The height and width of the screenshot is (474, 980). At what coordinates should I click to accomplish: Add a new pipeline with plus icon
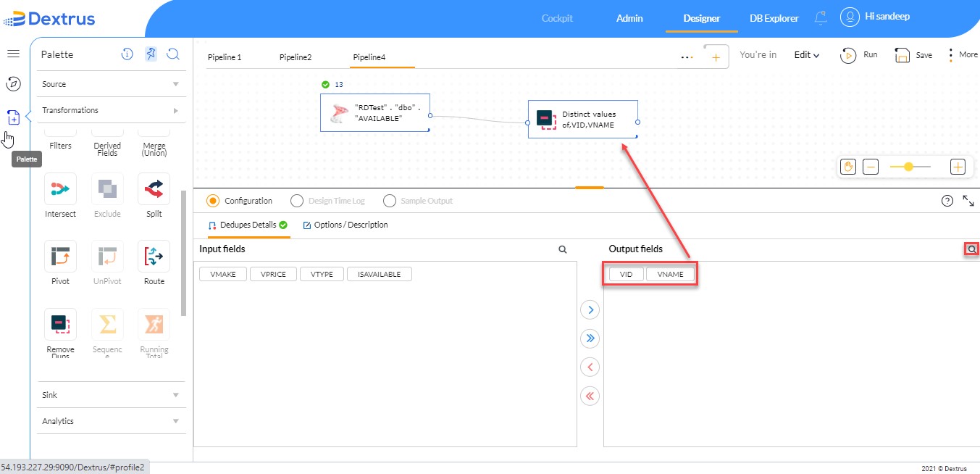click(716, 57)
